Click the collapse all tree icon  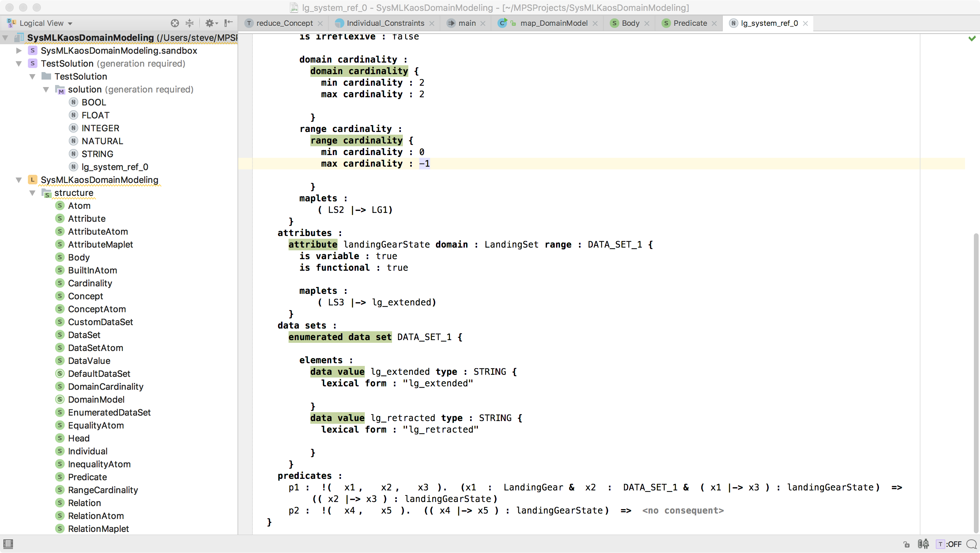pos(190,23)
